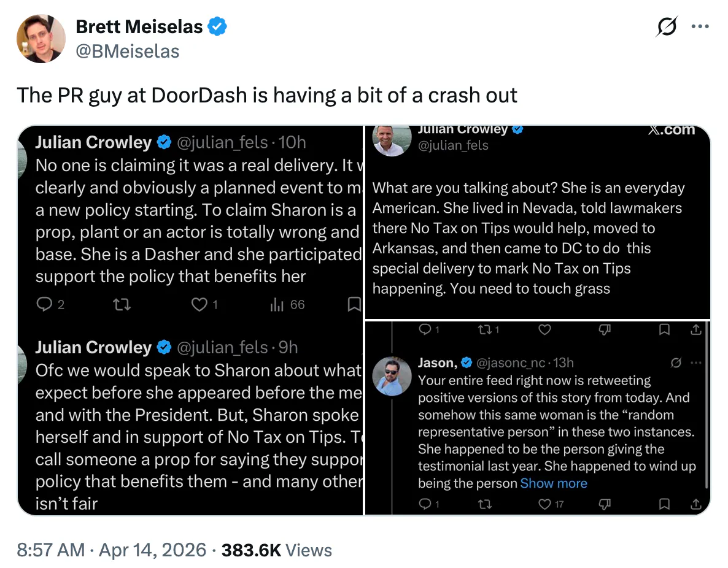Click Brett Meiselas's verified badge
The width and height of the screenshot is (728, 568).
tap(216, 26)
